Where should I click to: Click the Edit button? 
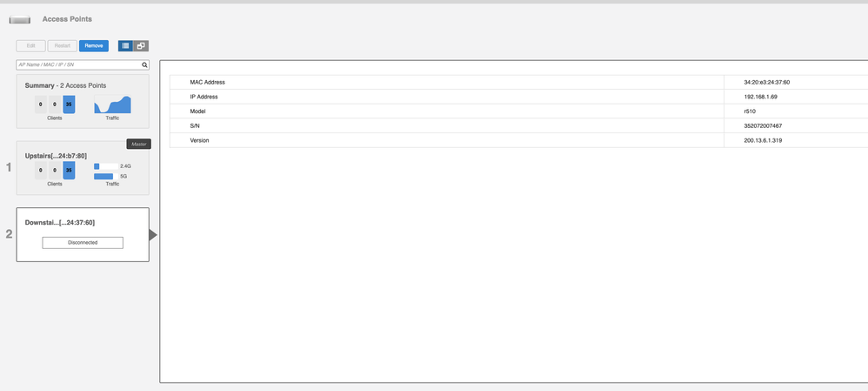[x=30, y=46]
